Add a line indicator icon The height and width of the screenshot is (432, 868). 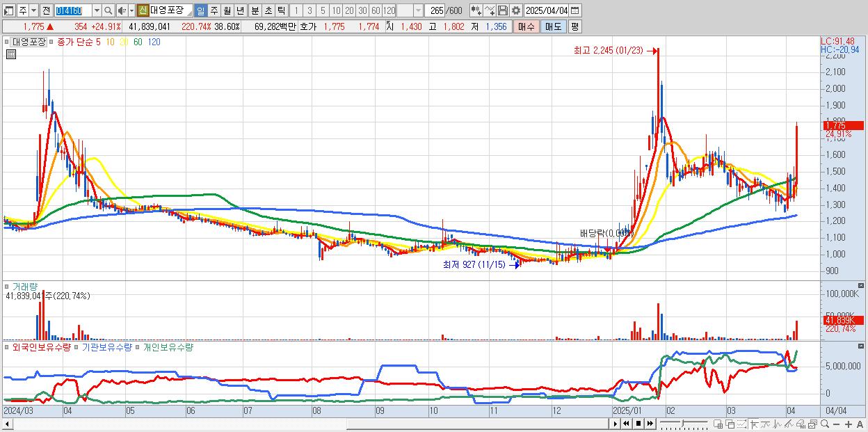coord(489,11)
